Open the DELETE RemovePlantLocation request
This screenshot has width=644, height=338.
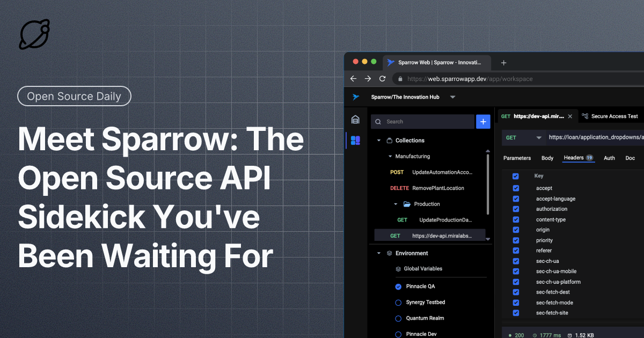tap(427, 188)
